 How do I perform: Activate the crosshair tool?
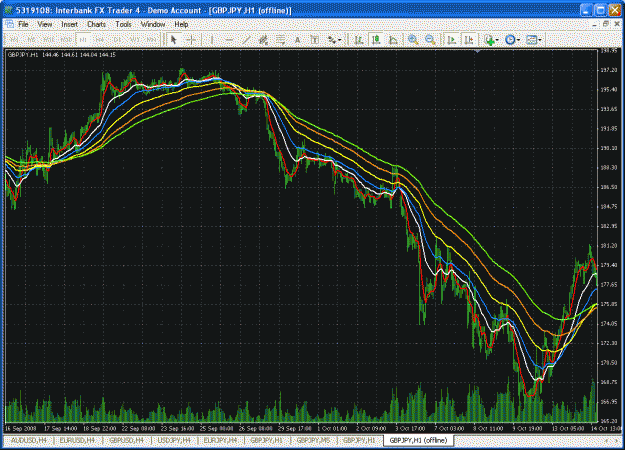(x=191, y=40)
